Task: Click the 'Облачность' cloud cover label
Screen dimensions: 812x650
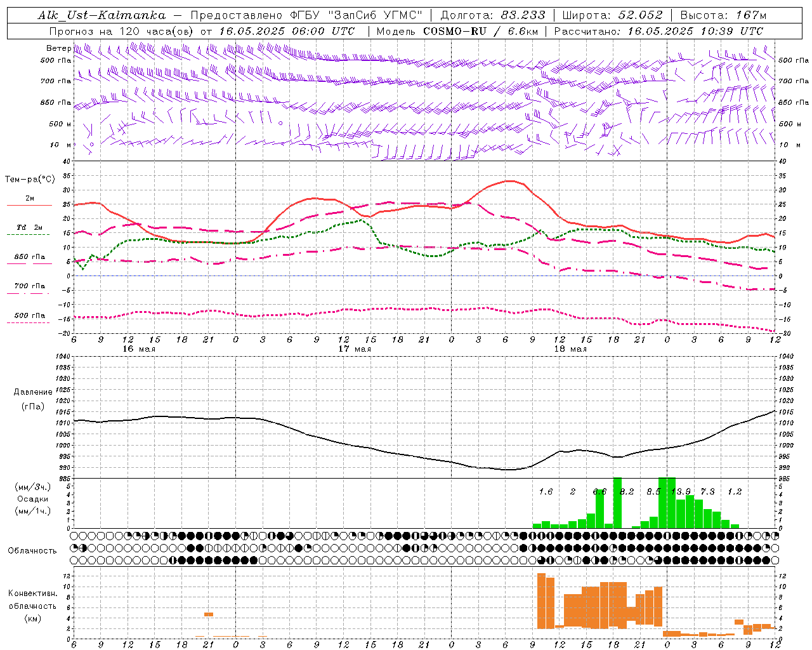Action: pos(32,550)
